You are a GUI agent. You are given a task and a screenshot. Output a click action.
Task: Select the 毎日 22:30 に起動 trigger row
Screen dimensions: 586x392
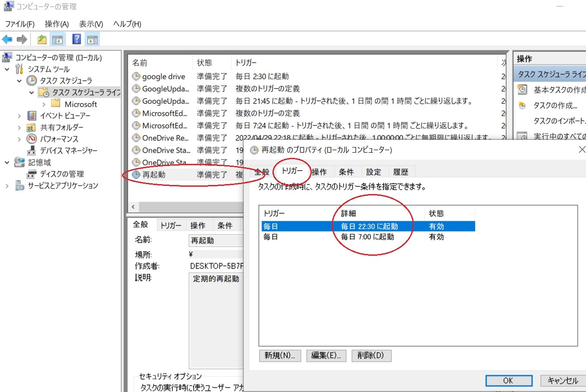pos(368,226)
